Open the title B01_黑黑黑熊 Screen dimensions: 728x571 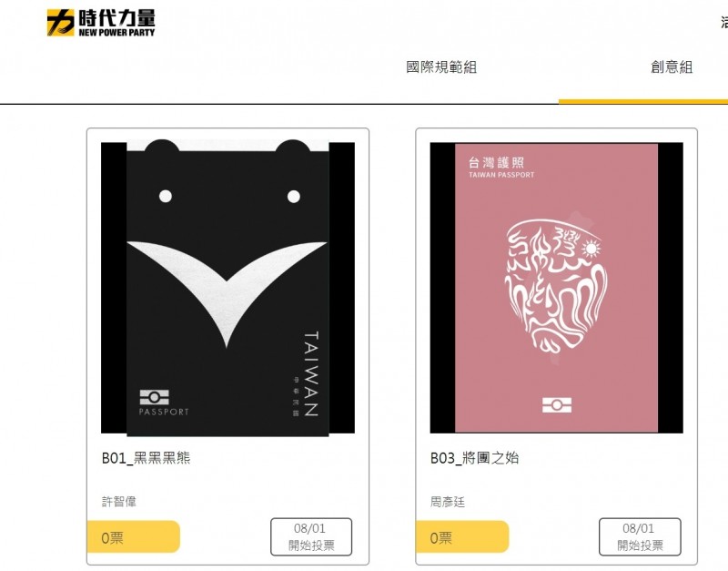(x=146, y=458)
